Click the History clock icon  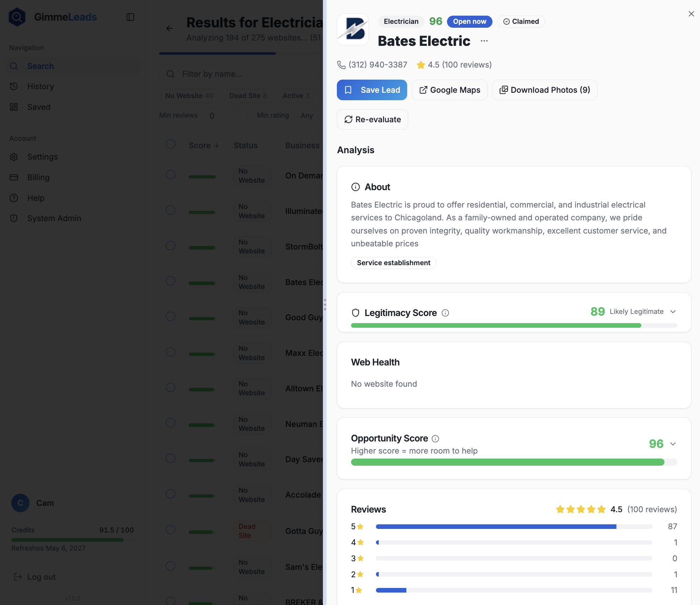click(x=14, y=86)
